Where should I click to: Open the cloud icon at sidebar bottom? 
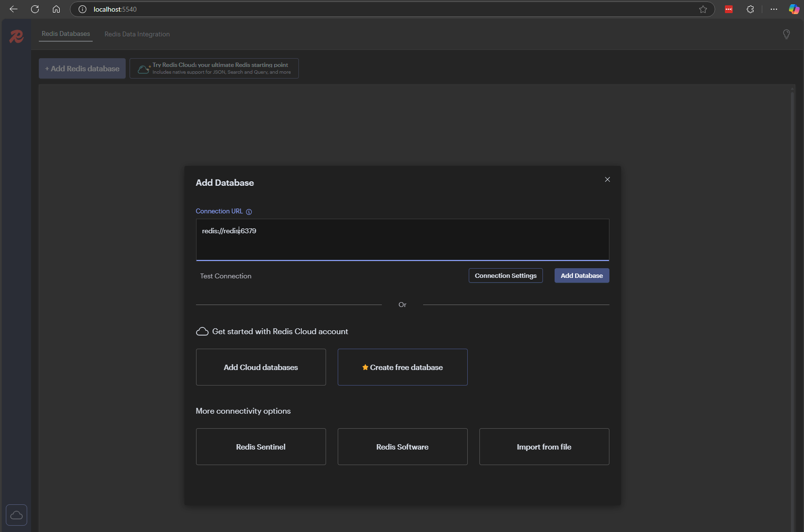coord(16,515)
